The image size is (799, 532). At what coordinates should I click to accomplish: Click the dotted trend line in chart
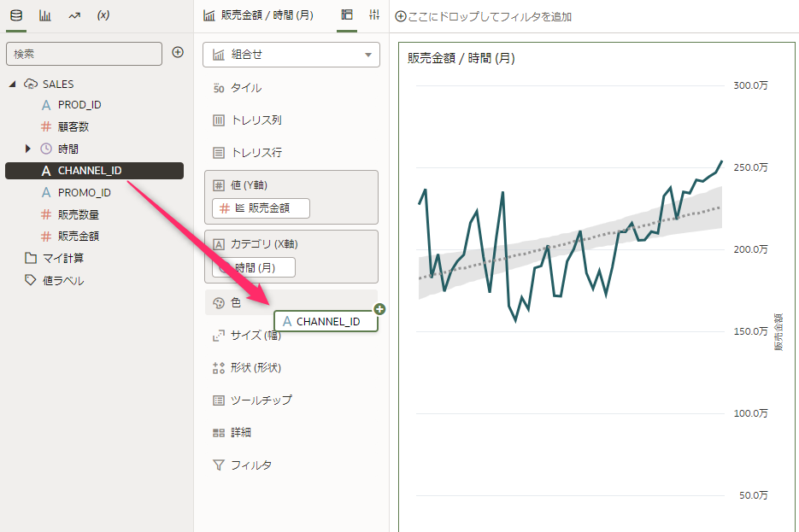coord(569,243)
